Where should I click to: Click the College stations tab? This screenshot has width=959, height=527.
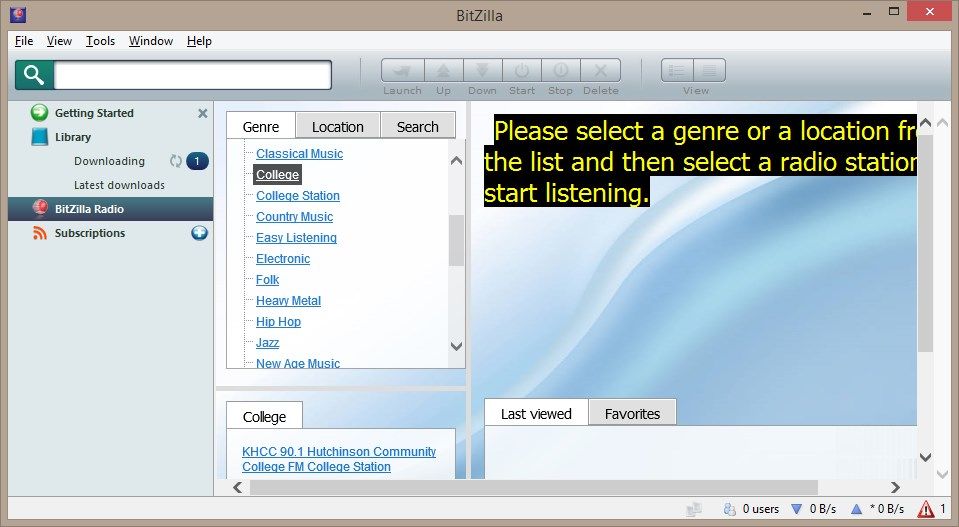tap(264, 416)
